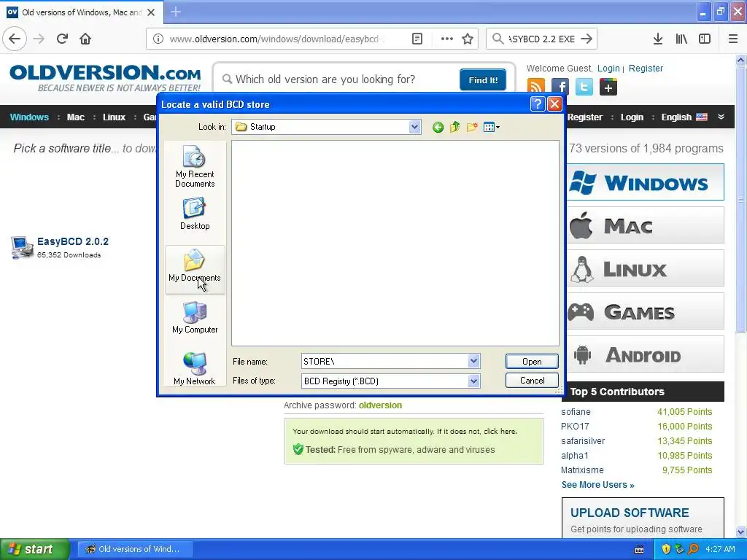Close the Locate a valid BCD store dialog

pyautogui.click(x=554, y=104)
